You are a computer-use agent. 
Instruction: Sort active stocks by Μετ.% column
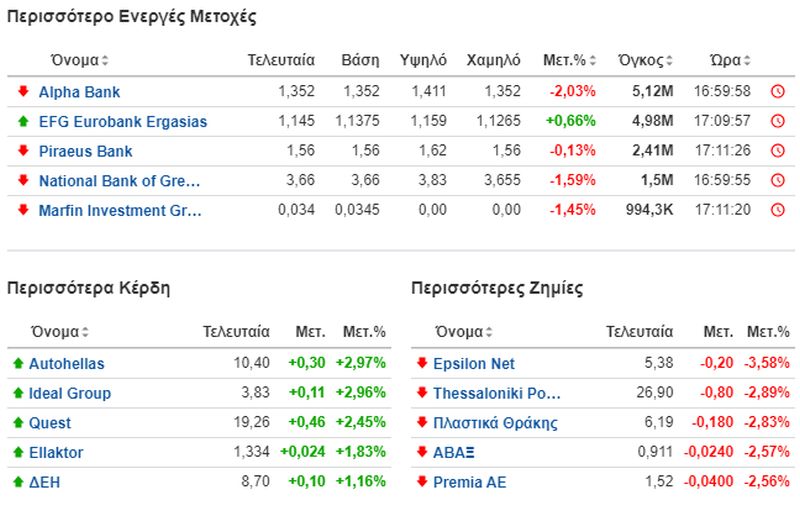pos(569,60)
